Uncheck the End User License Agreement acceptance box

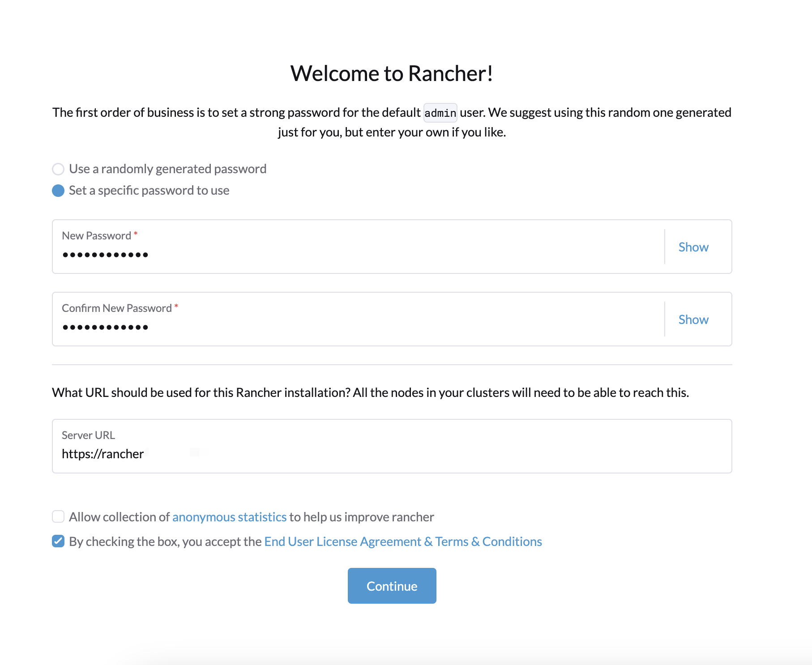[58, 541]
